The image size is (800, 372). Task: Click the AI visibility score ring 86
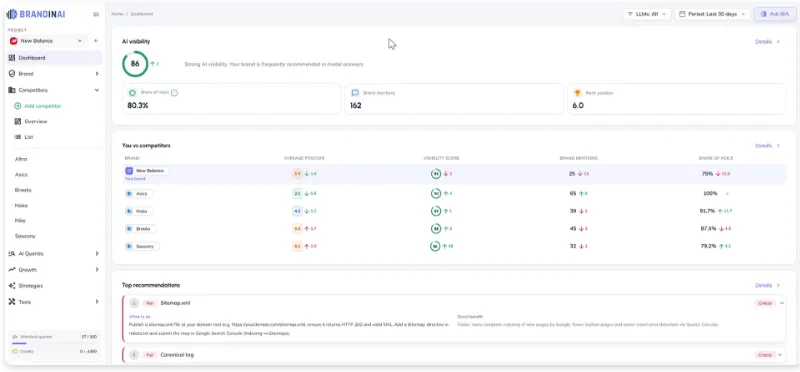pos(135,64)
